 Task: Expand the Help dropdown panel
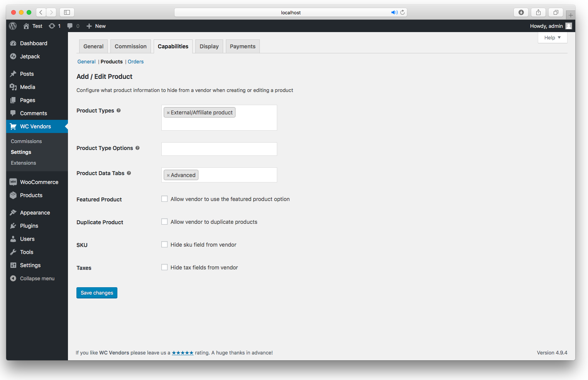point(552,37)
